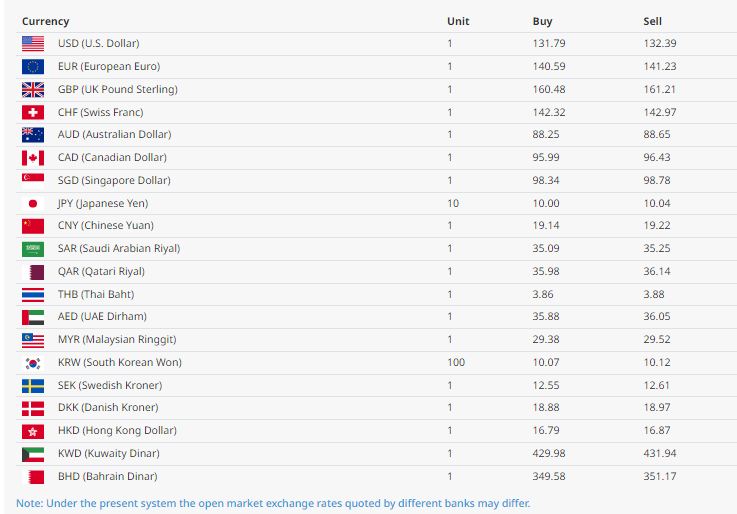Click the open market exchange rates note
Viewport: 737px width, 514px height.
[273, 503]
